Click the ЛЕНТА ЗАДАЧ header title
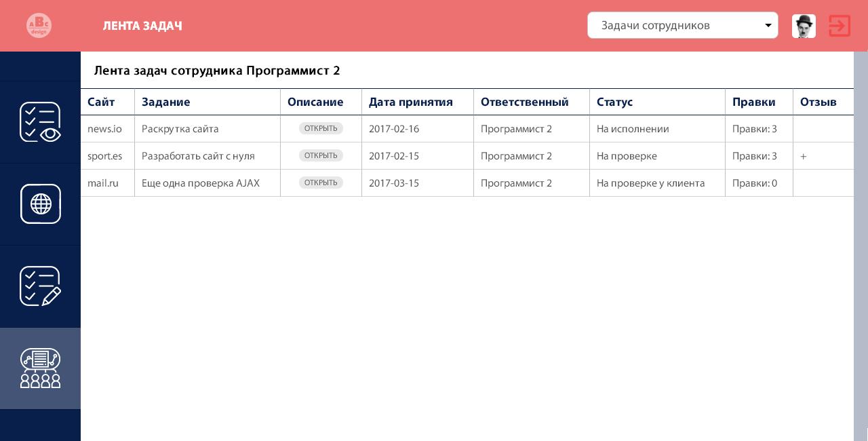 coord(142,26)
